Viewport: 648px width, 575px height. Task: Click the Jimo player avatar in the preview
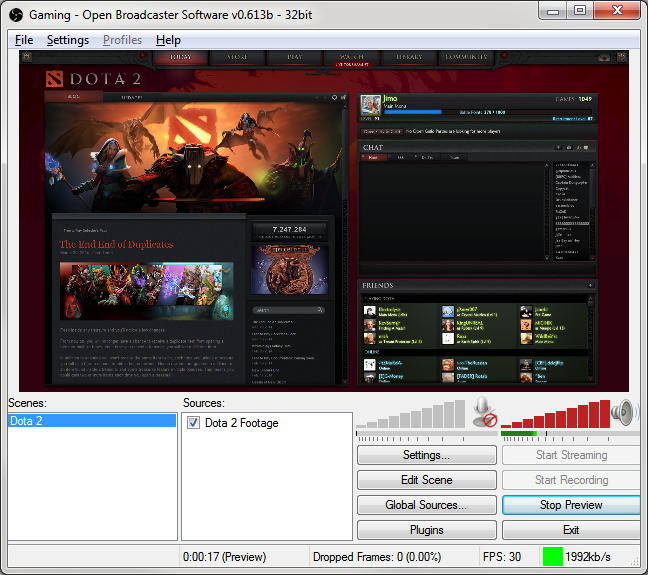pyautogui.click(x=370, y=105)
